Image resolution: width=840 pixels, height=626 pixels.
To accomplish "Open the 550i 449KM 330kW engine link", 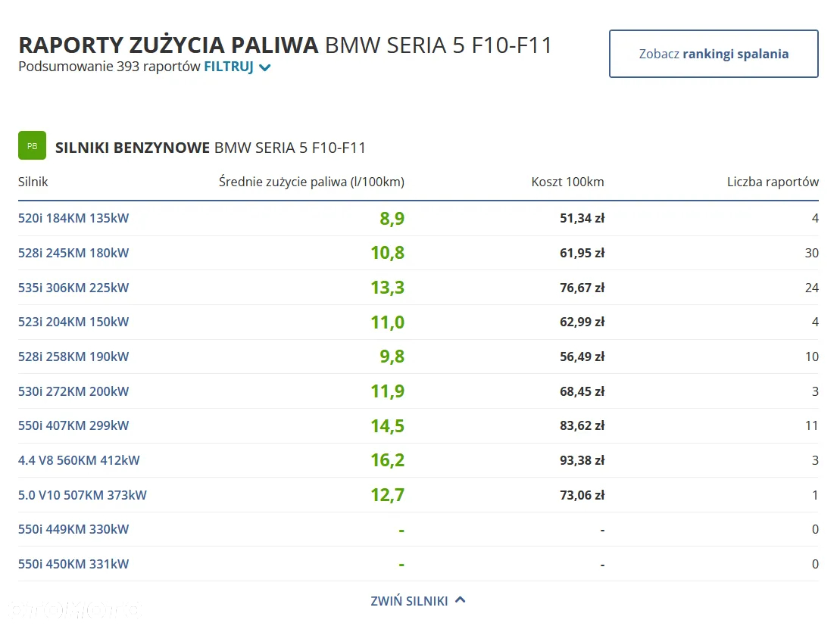I will [x=73, y=530].
